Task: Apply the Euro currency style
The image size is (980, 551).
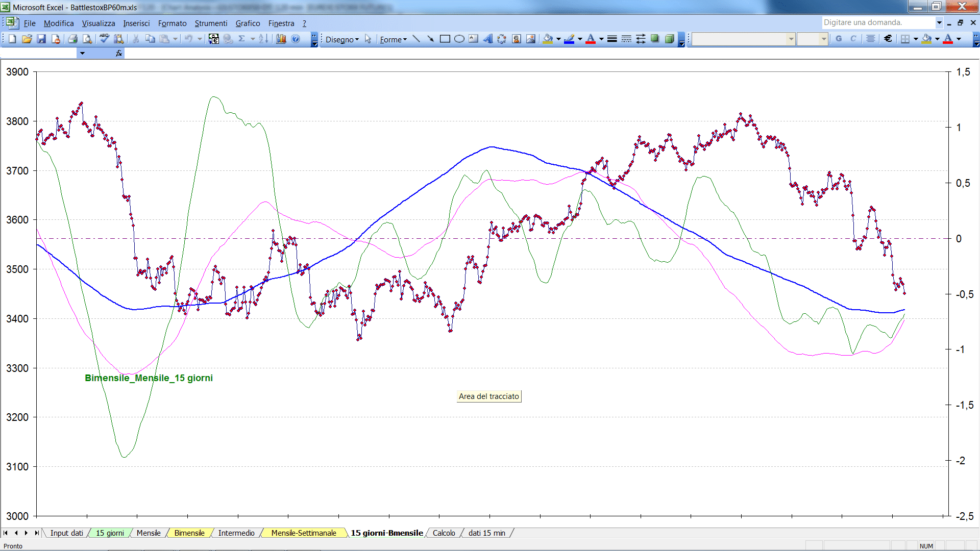Action: pos(888,39)
